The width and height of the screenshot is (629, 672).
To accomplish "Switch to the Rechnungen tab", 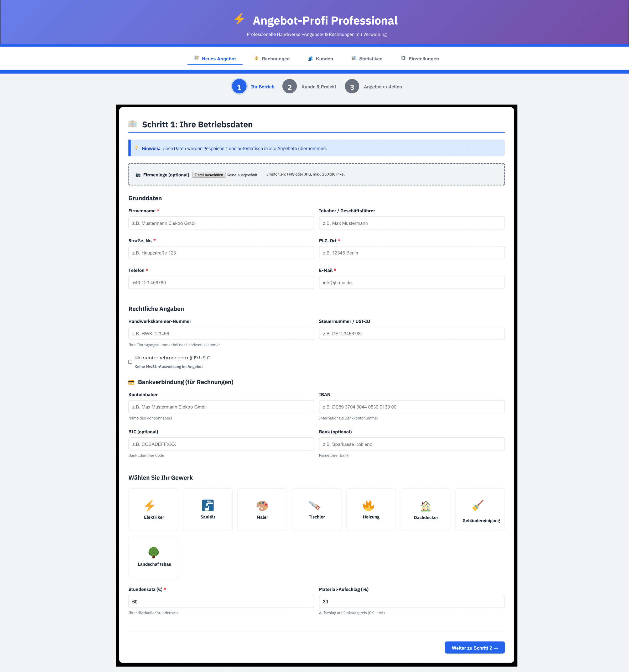I will 272,59.
